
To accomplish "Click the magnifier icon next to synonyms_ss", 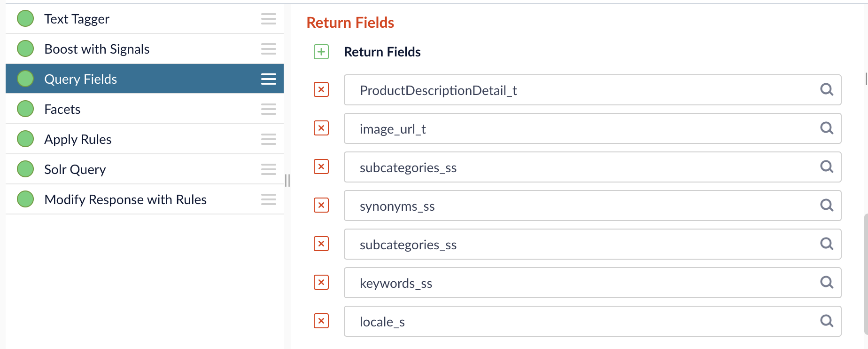I will pyautogui.click(x=826, y=206).
